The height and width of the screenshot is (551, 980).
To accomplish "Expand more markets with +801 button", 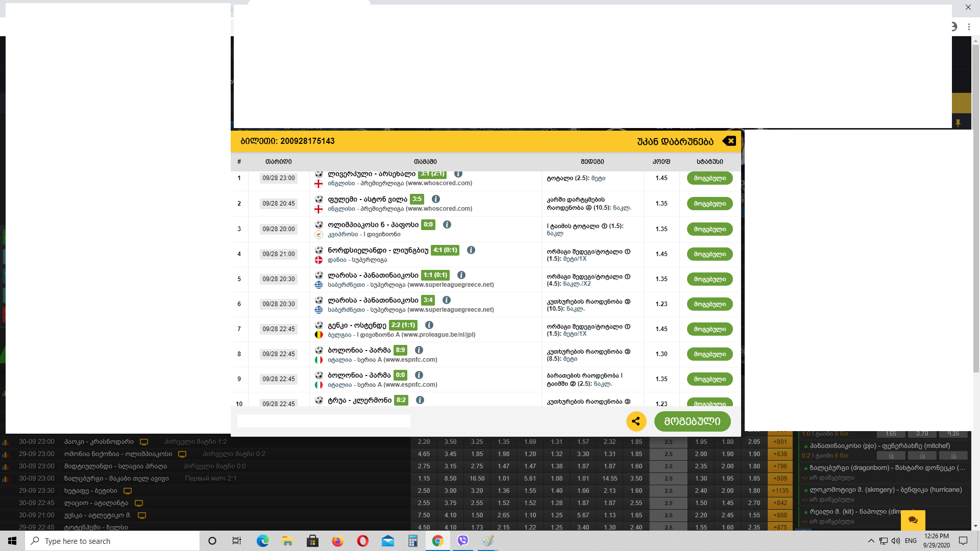I will tap(779, 442).
